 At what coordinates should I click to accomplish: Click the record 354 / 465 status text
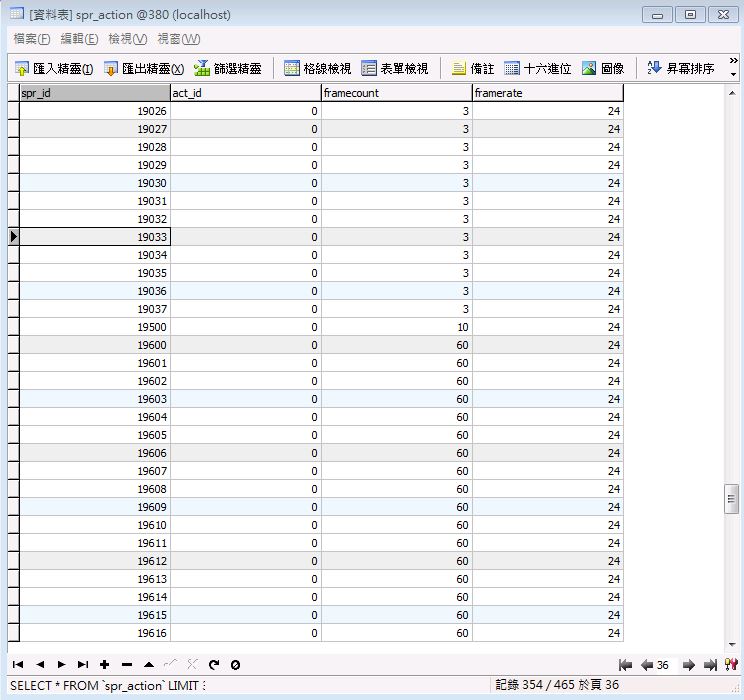pyautogui.click(x=557, y=685)
